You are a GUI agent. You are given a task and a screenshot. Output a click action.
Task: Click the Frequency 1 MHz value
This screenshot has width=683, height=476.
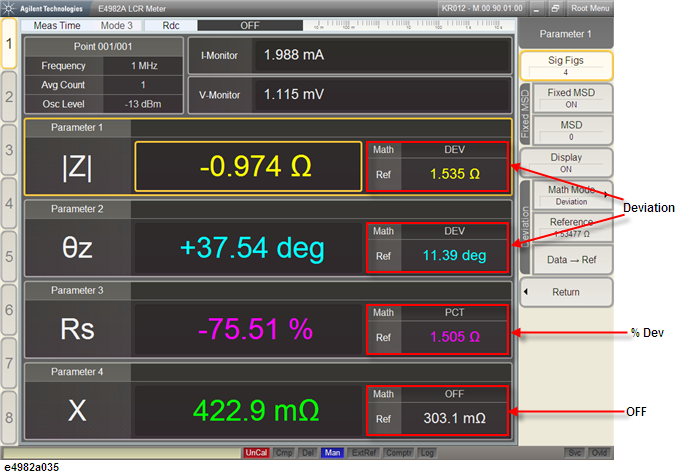(x=143, y=66)
